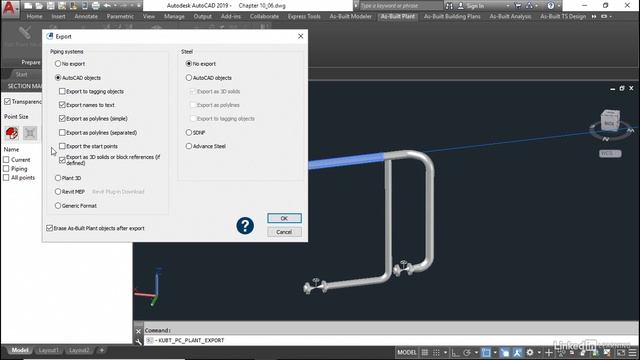This screenshot has width=640, height=360.
Task: Click the Revit Plugin Download link
Action: 118,192
